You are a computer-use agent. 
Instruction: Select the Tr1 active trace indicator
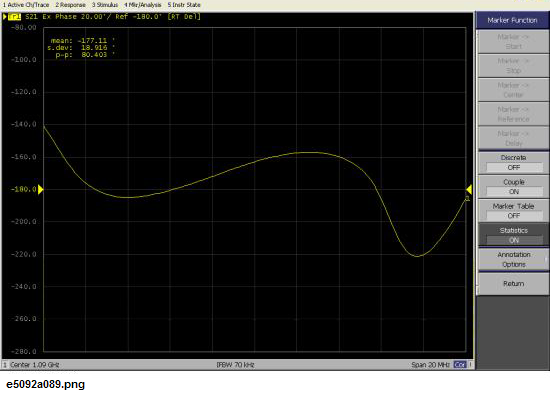tap(14, 16)
